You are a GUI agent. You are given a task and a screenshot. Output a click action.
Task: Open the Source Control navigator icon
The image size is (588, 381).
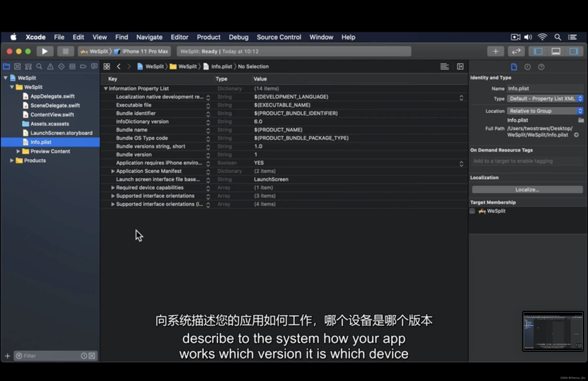(x=17, y=66)
